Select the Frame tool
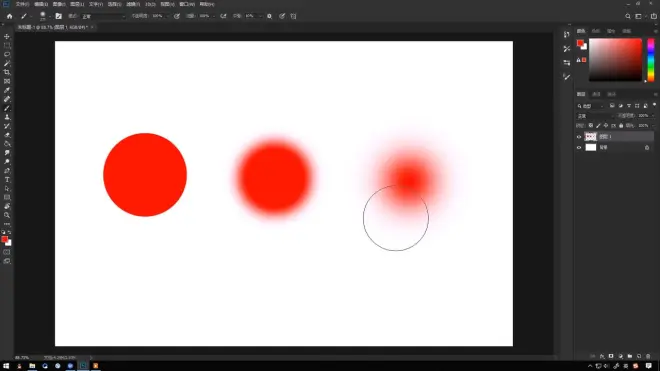Image resolution: width=660 pixels, height=371 pixels. (7, 81)
